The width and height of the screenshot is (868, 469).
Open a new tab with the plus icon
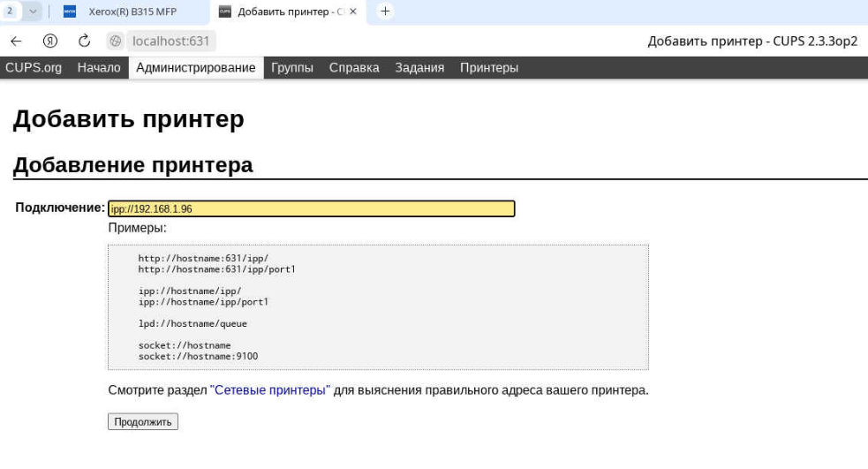(x=385, y=11)
